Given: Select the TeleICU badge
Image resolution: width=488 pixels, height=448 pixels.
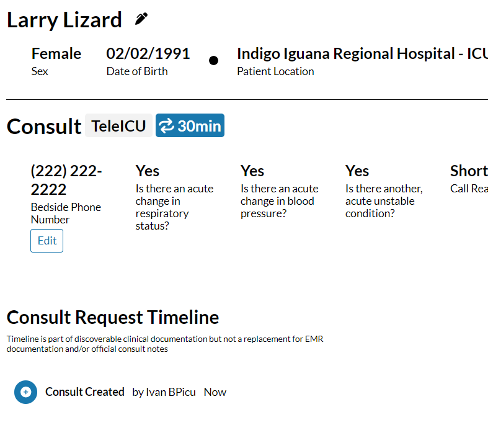Looking at the screenshot, I should [x=118, y=126].
